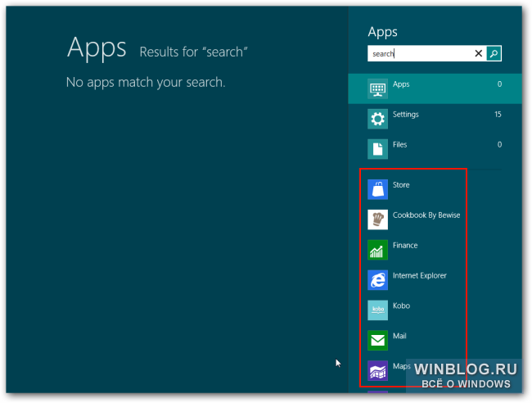
Task: Click the Settings result count 15
Action: [498, 115]
